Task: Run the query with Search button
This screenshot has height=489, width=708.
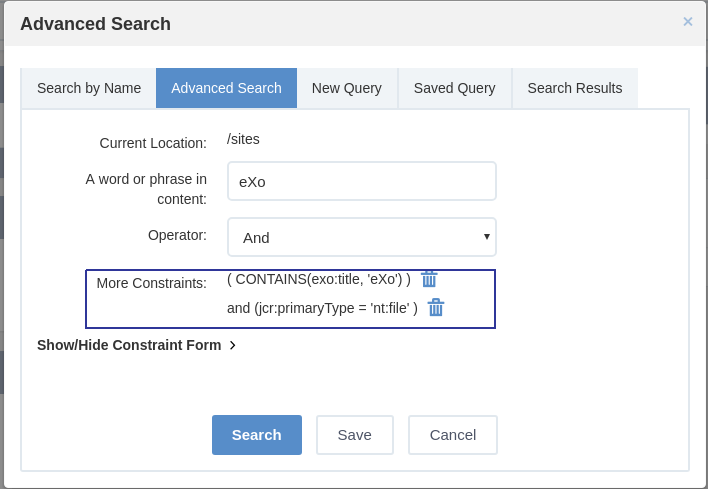Action: click(257, 435)
